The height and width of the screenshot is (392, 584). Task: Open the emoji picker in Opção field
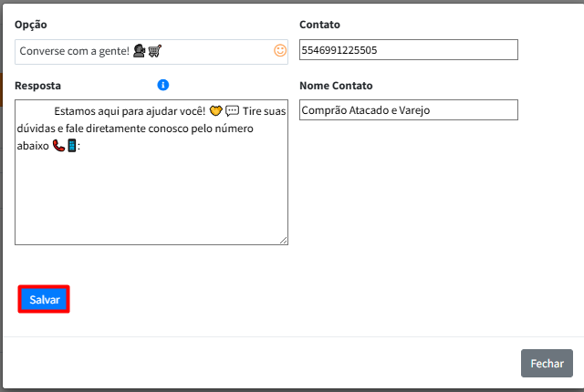[x=280, y=51]
